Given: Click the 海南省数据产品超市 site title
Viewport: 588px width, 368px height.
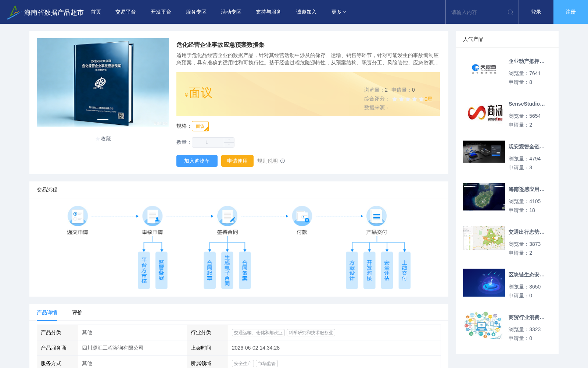Looking at the screenshot, I should tap(54, 13).
